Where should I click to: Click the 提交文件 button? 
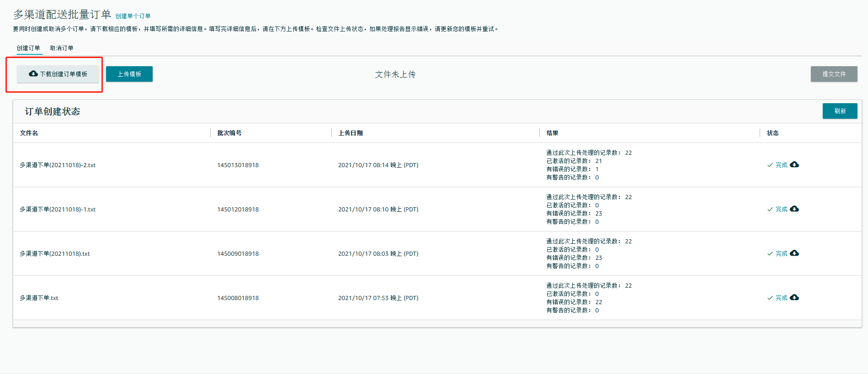click(x=834, y=74)
